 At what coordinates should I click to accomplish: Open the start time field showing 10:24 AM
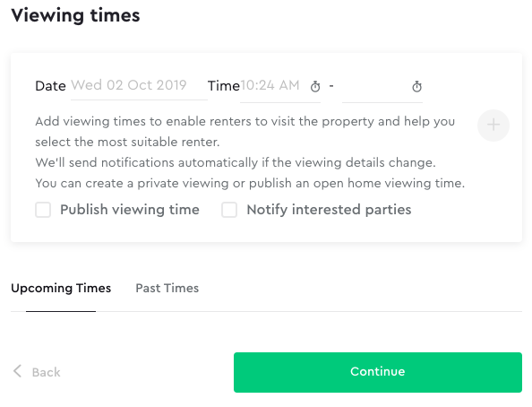tap(280, 87)
